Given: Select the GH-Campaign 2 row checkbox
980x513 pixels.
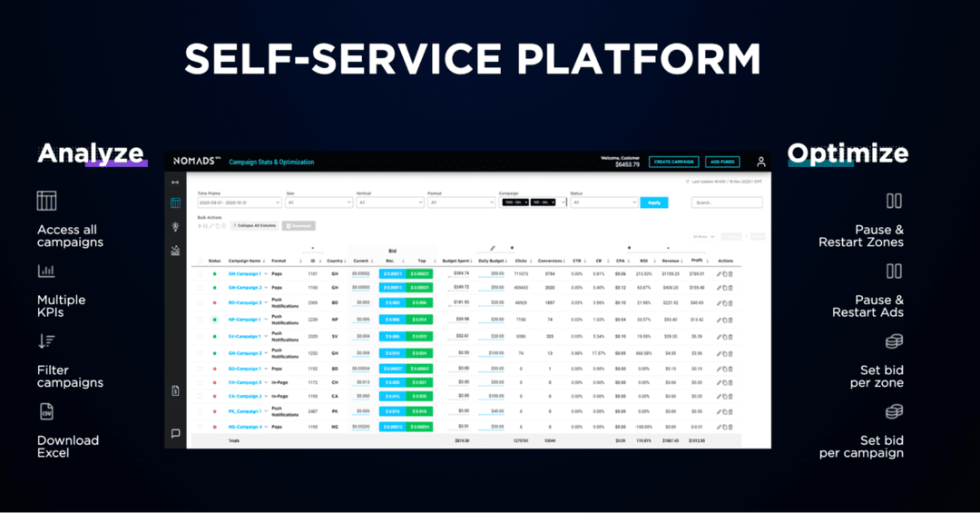Looking at the screenshot, I should click(200, 288).
